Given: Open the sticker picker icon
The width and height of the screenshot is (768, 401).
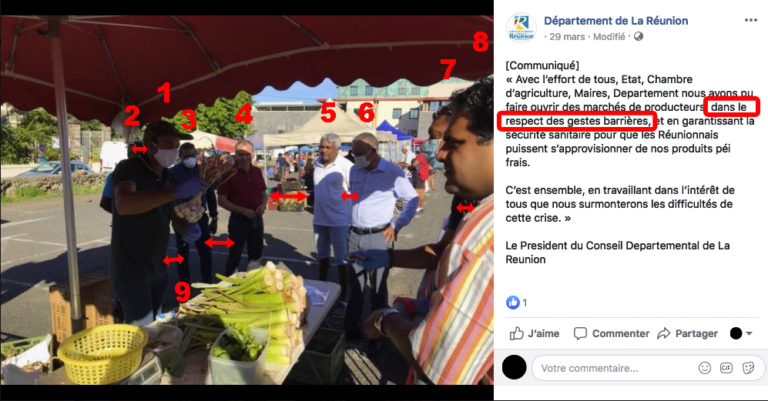Looking at the screenshot, I should pos(748,368).
